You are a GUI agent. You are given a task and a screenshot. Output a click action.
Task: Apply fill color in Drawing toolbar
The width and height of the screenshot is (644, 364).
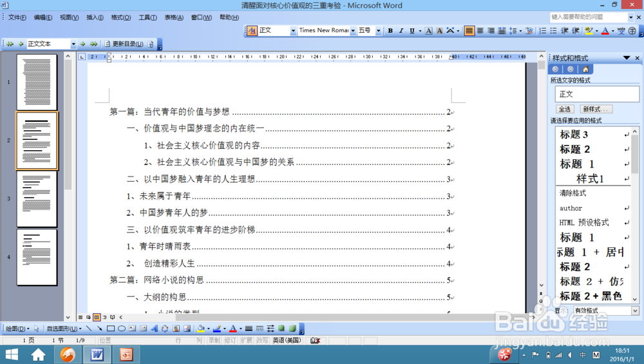point(200,329)
